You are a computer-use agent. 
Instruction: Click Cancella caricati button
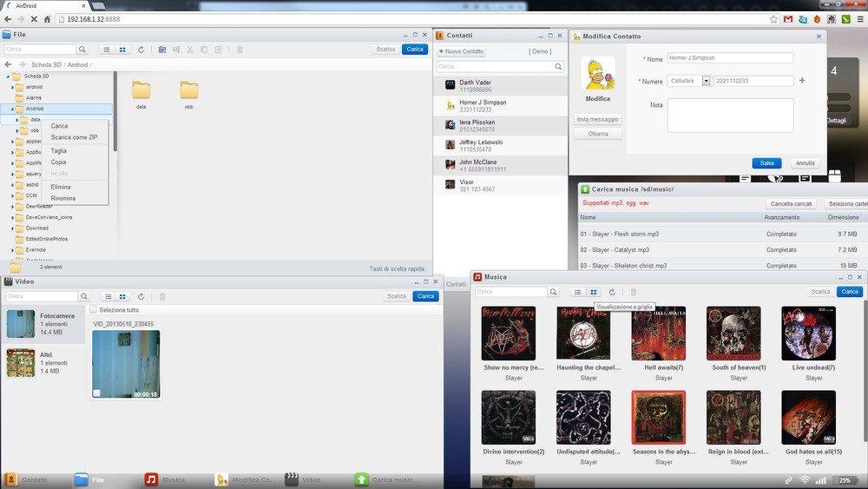pos(791,204)
